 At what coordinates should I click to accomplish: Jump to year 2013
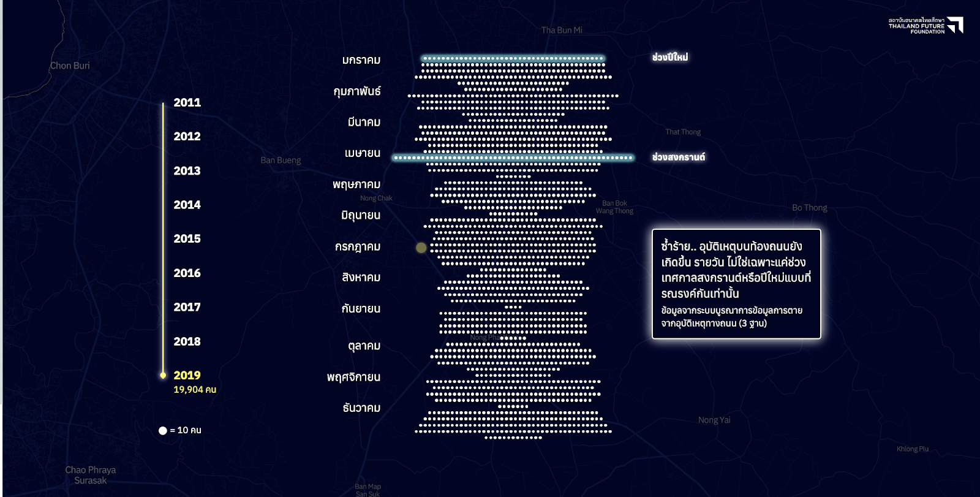pos(187,171)
